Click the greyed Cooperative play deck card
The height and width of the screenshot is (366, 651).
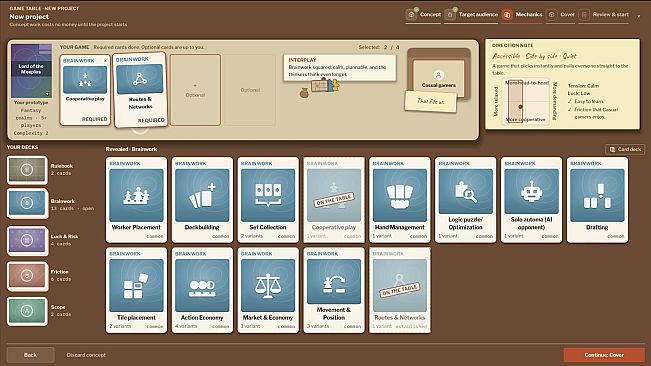[334, 200]
